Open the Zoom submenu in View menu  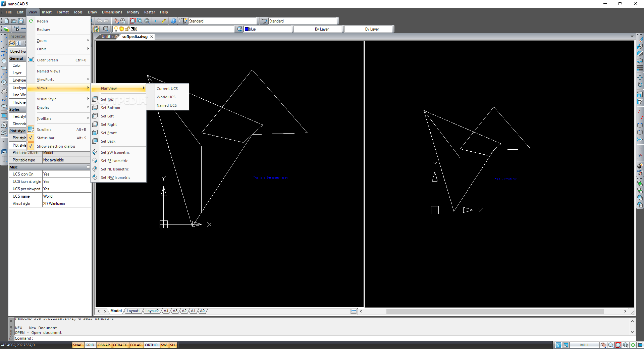(x=58, y=41)
